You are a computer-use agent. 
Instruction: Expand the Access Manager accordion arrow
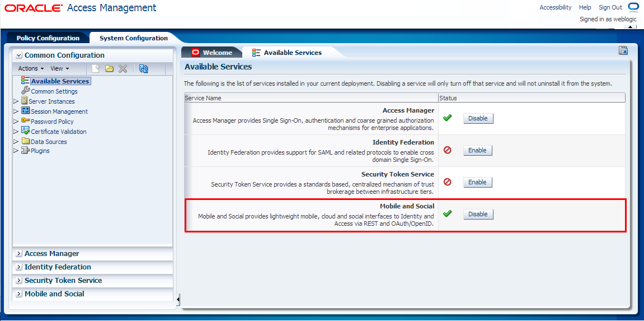pyautogui.click(x=19, y=254)
